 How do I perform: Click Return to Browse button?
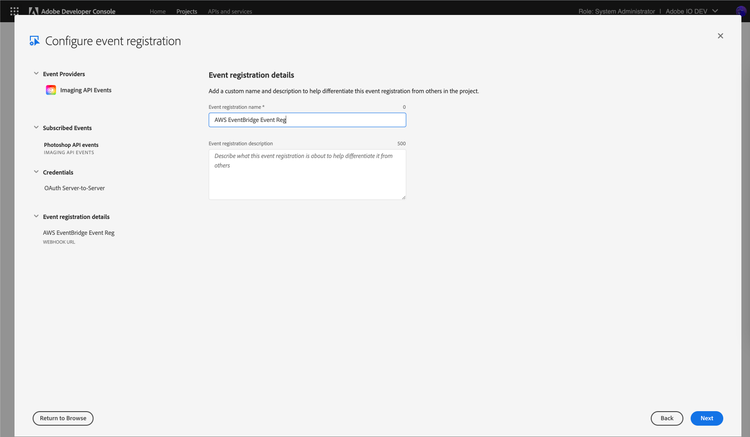coord(63,418)
